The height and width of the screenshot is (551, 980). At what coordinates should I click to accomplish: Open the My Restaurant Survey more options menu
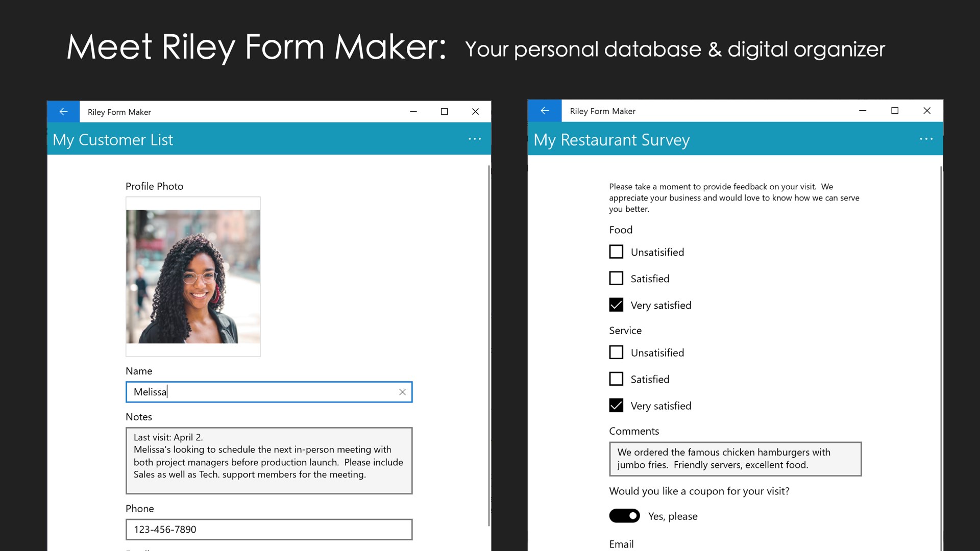click(x=926, y=139)
